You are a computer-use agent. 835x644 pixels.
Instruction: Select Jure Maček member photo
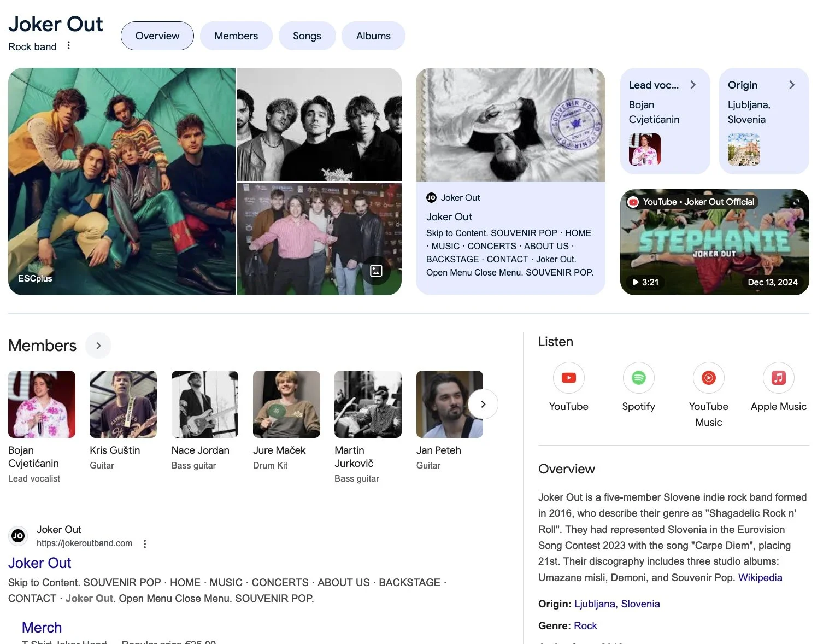286,404
